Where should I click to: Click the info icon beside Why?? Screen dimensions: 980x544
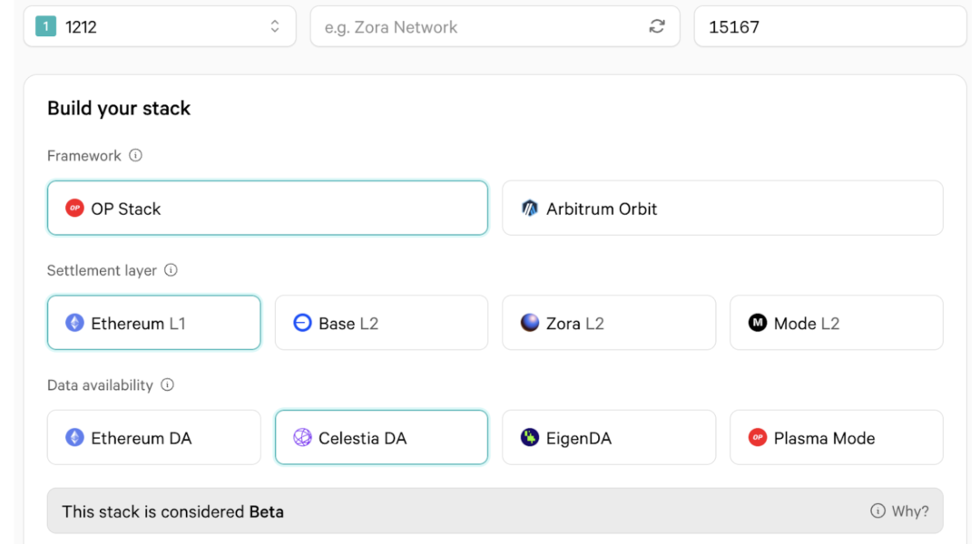[877, 510]
